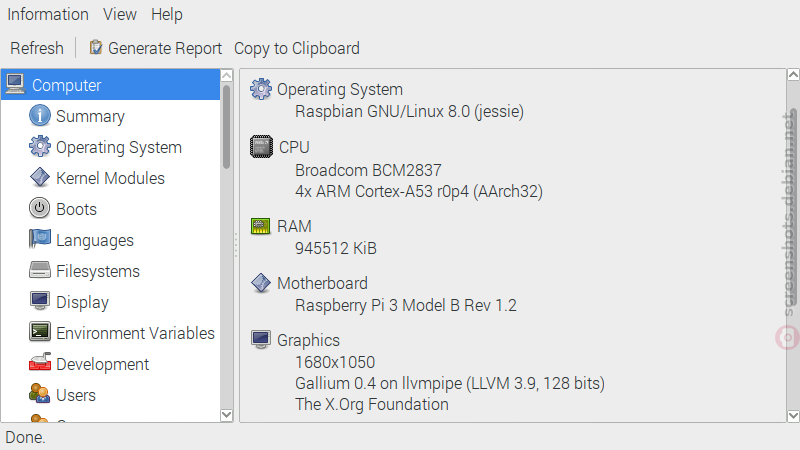Image resolution: width=800 pixels, height=450 pixels.
Task: Click the Kernel Modules diamond icon
Action: (x=40, y=178)
